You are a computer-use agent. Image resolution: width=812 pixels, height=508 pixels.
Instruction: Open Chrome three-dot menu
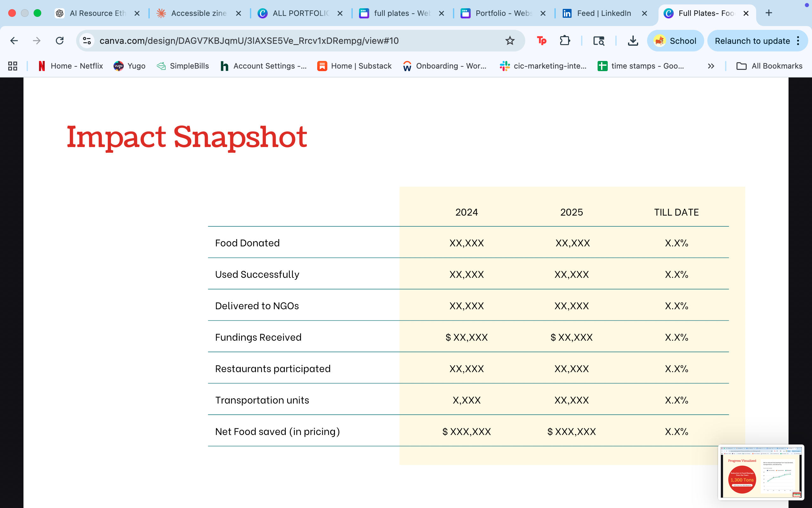coord(798,41)
